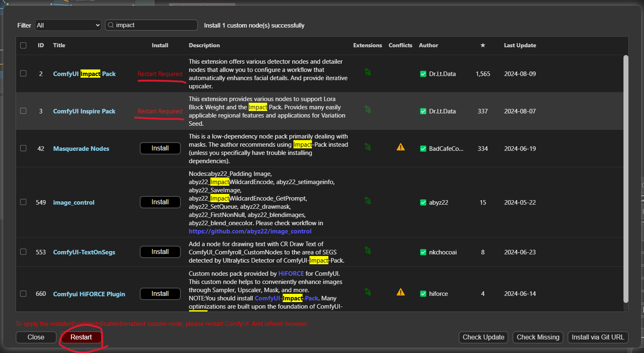Check the Comfyui HiFORCE Plugin row checkbox
This screenshot has width=644, height=353.
(x=23, y=294)
